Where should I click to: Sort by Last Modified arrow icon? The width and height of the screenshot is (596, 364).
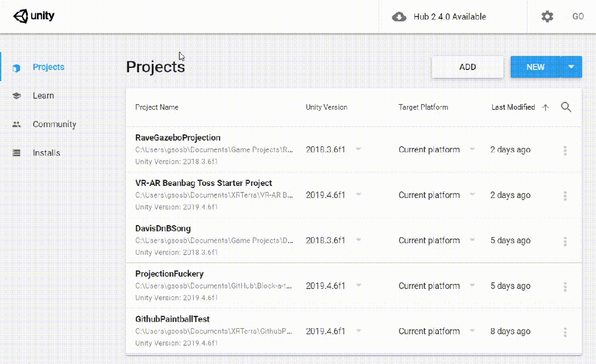tap(545, 108)
